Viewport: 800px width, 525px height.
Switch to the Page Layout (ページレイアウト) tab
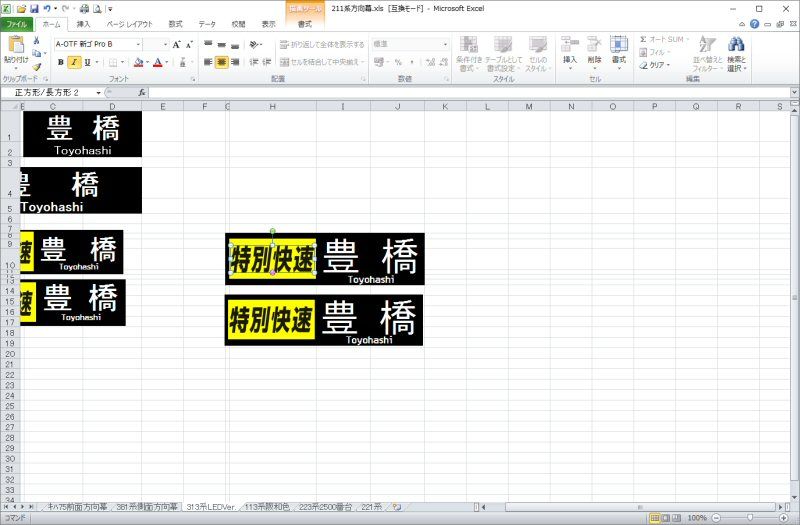tap(130, 24)
